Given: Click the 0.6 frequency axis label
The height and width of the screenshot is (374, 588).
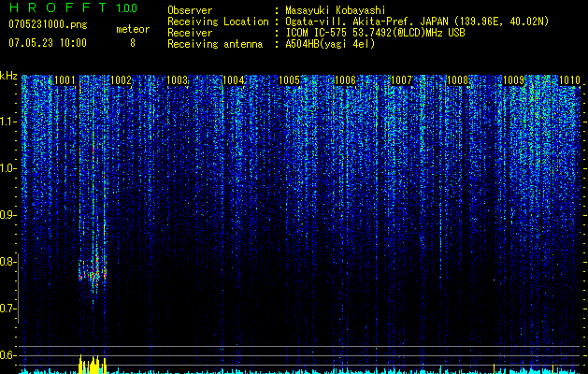Looking at the screenshot, I should (7, 355).
